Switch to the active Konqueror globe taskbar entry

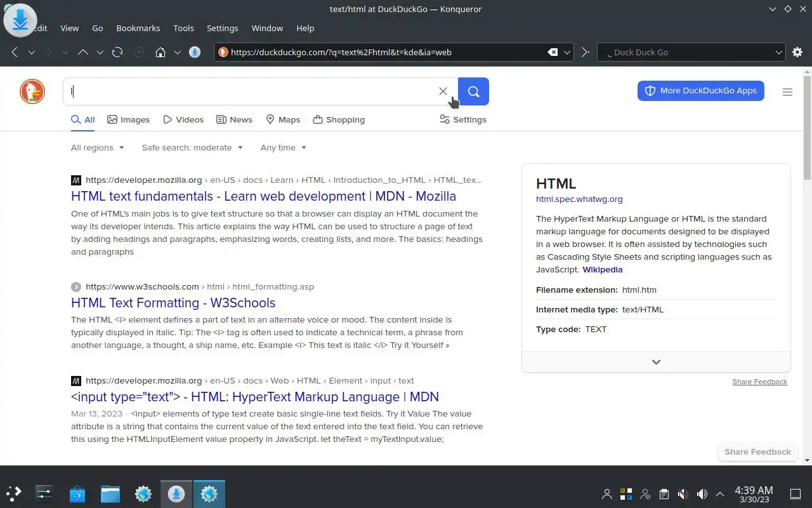209,493
